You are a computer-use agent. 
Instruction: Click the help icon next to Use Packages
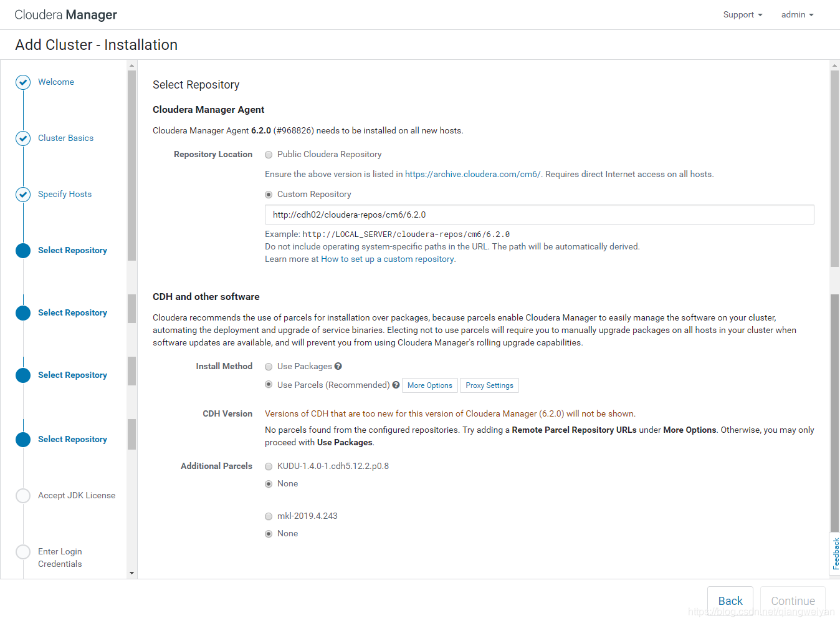pos(338,367)
